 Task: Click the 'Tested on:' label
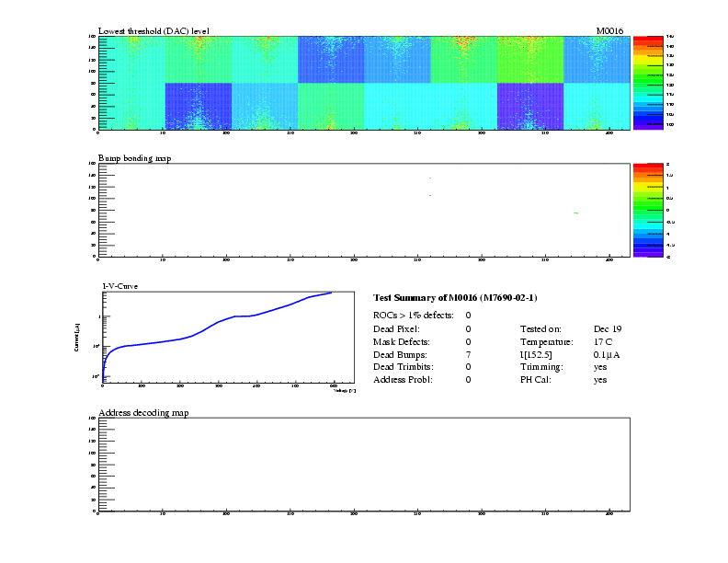[540, 329]
